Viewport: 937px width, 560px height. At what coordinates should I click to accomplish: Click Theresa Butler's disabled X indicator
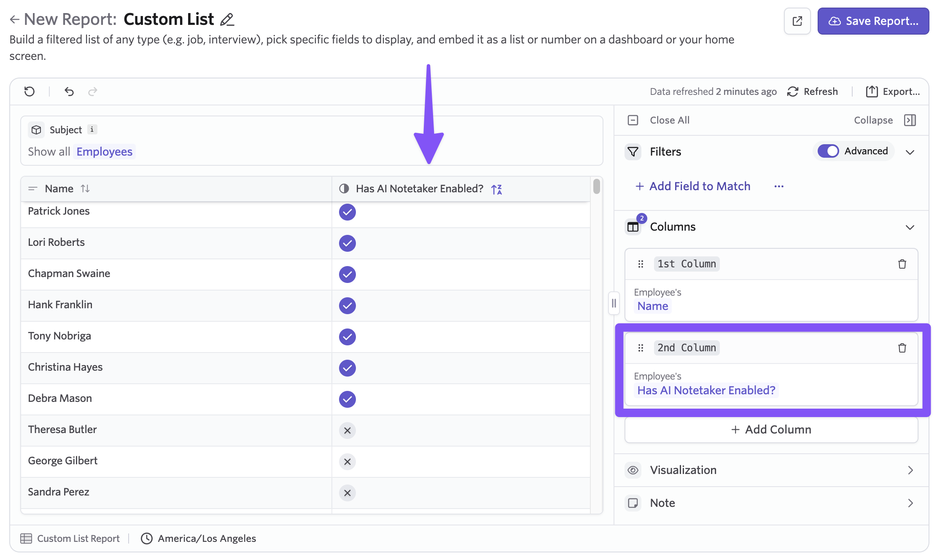click(x=347, y=431)
